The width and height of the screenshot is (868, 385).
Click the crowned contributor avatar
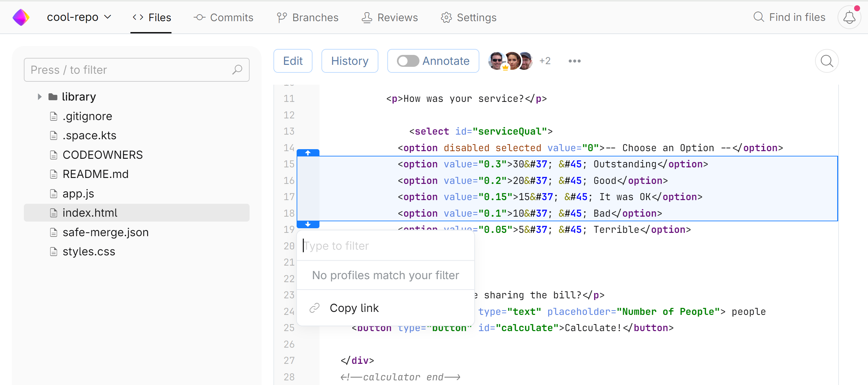497,61
